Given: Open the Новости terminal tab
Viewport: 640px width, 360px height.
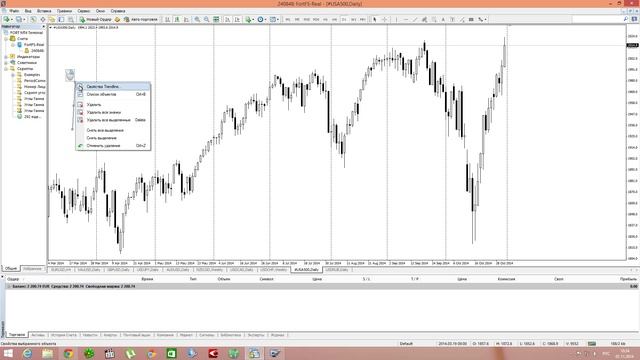Looking at the screenshot, I should coord(90,335).
